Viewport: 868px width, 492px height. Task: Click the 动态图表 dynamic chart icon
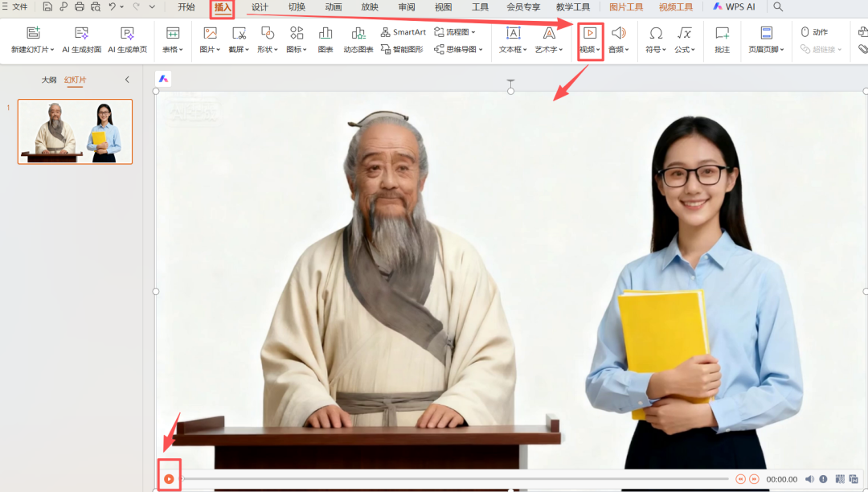click(x=358, y=34)
